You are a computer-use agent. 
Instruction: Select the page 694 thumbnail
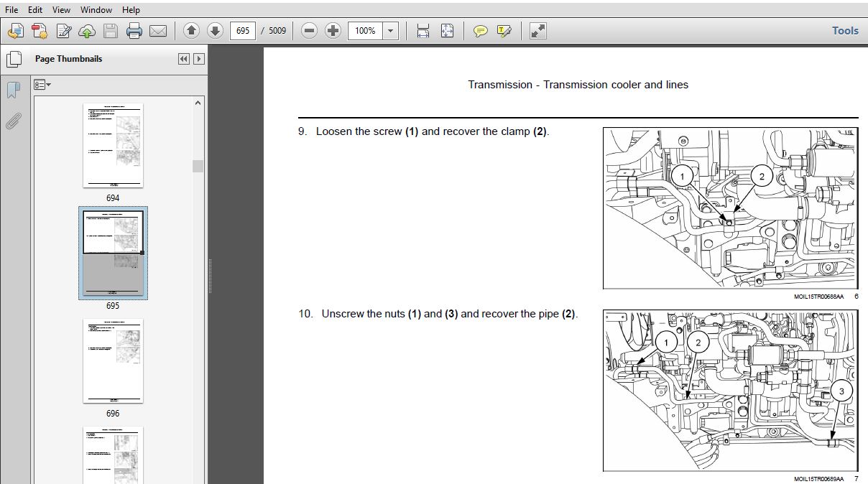click(x=113, y=146)
